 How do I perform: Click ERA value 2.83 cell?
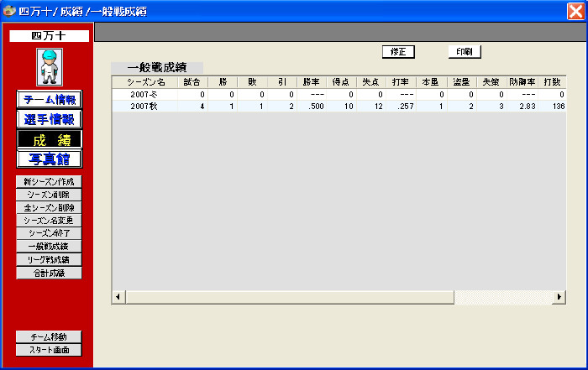tap(522, 106)
